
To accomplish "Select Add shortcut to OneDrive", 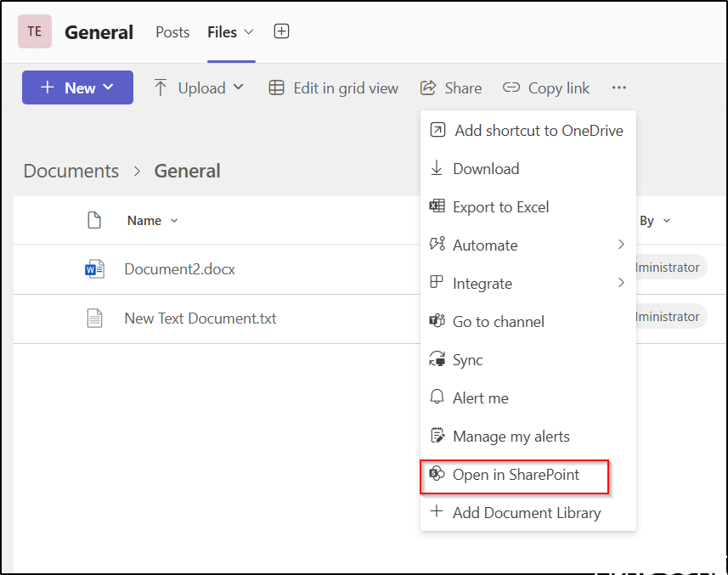I will pyautogui.click(x=528, y=130).
